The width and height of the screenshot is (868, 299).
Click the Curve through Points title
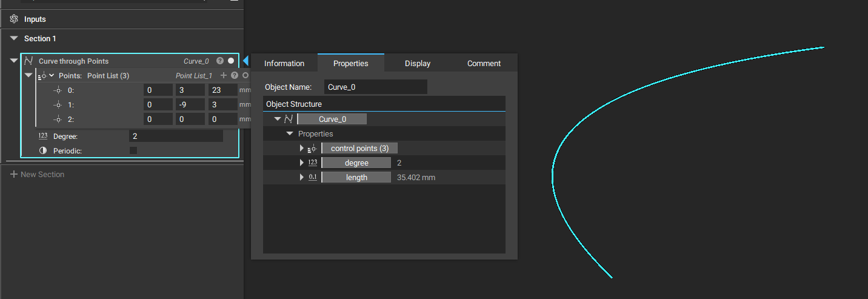click(x=73, y=61)
